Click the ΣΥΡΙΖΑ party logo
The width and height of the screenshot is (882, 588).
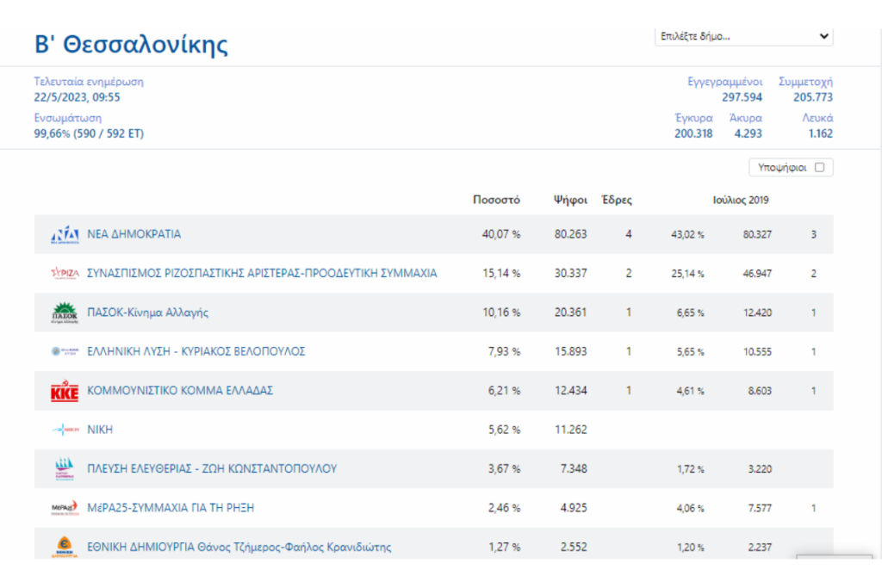65,274
